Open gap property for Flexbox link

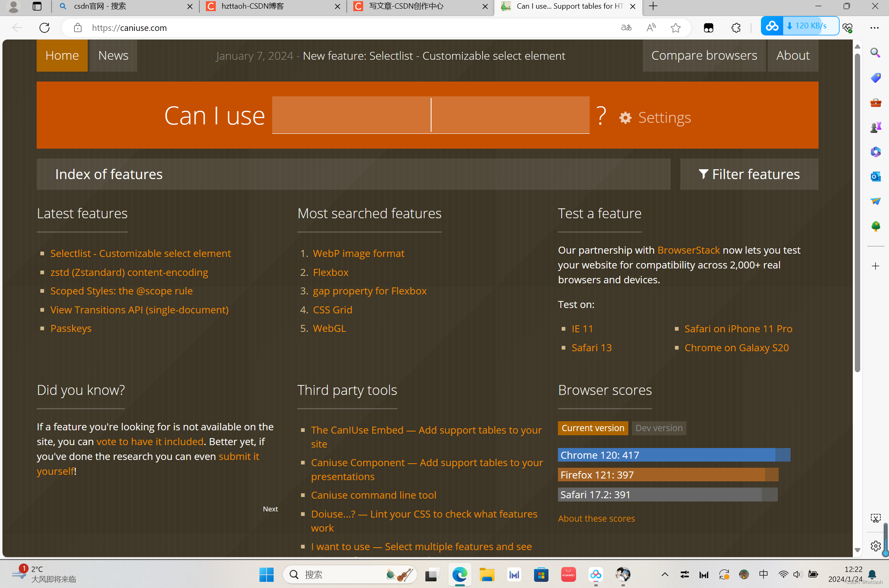370,291
